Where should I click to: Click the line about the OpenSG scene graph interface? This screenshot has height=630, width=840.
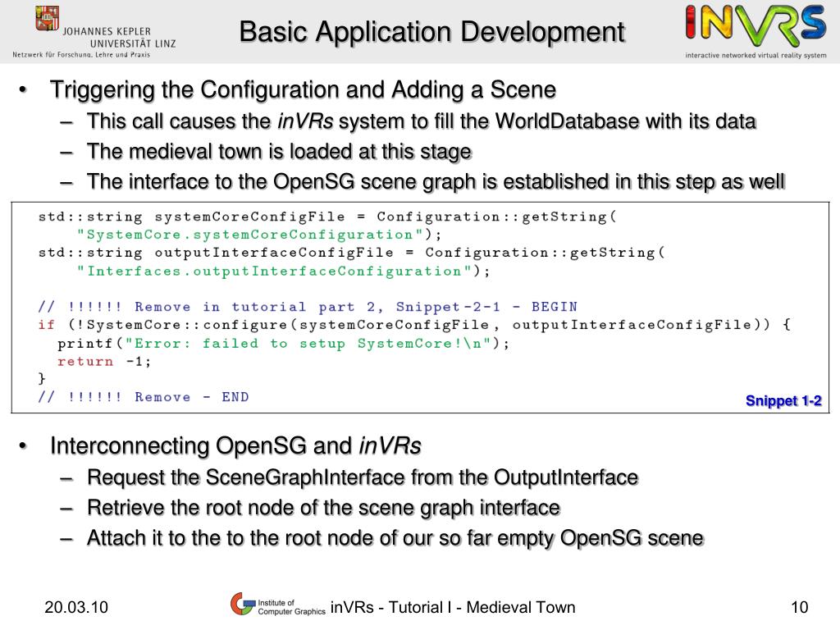[x=436, y=181]
